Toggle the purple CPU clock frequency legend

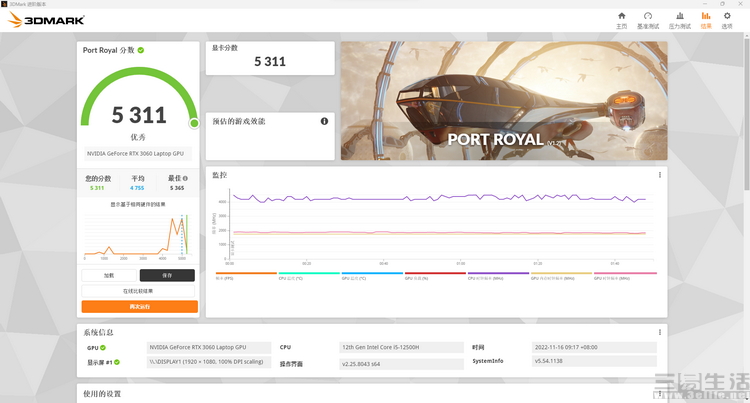tap(498, 275)
